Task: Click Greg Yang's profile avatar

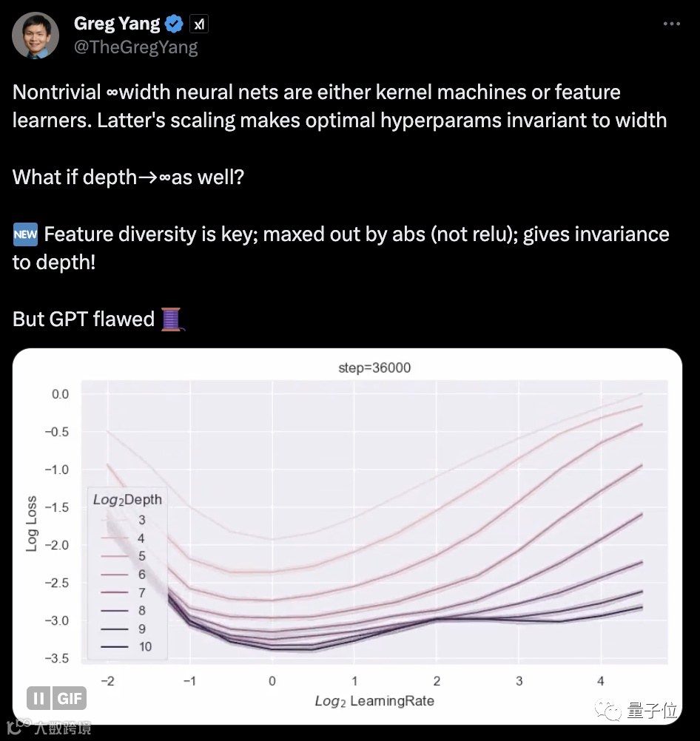Action: [x=36, y=35]
